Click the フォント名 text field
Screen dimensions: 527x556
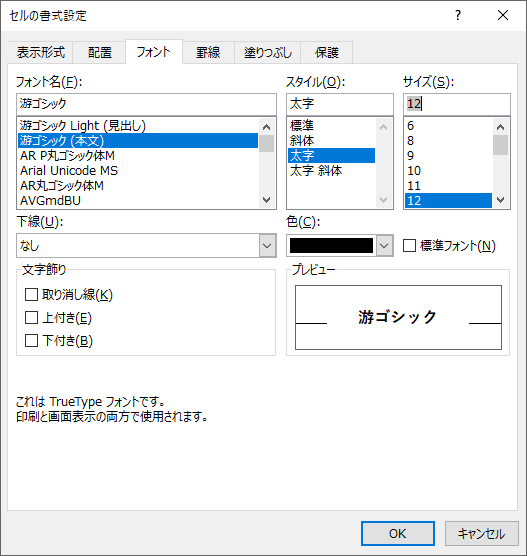(x=146, y=104)
